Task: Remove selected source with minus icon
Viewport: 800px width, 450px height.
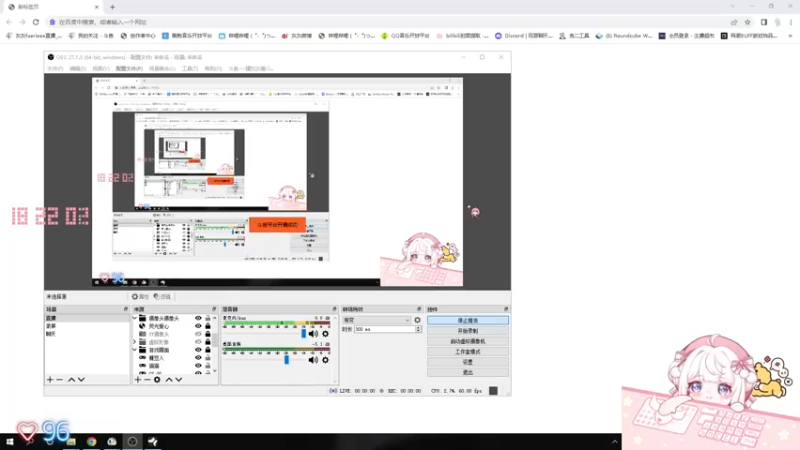Action: click(x=147, y=380)
